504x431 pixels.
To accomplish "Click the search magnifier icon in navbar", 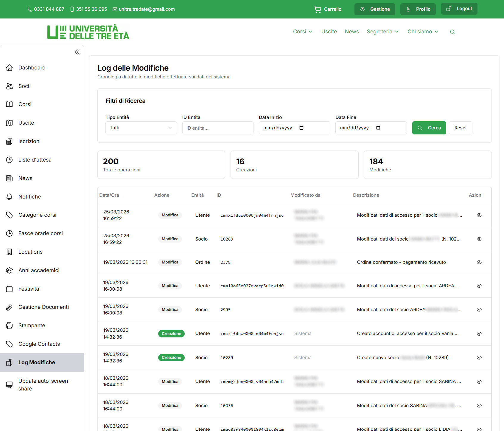I will coord(452,32).
